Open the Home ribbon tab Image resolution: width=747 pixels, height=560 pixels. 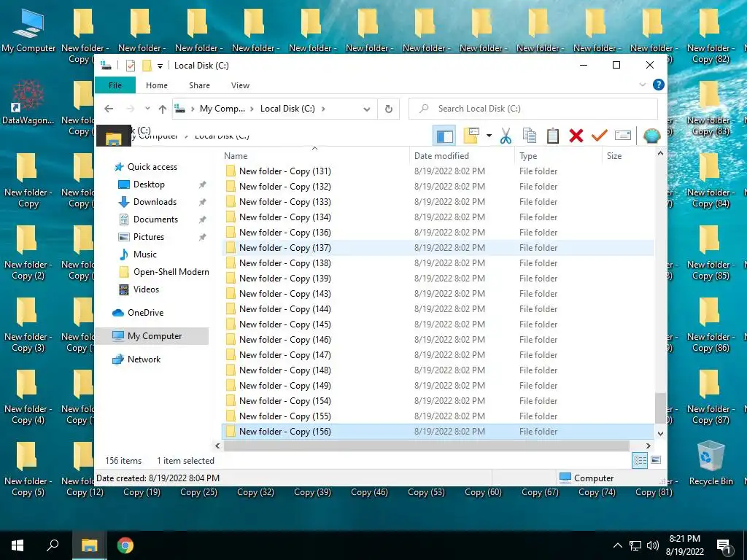[157, 85]
